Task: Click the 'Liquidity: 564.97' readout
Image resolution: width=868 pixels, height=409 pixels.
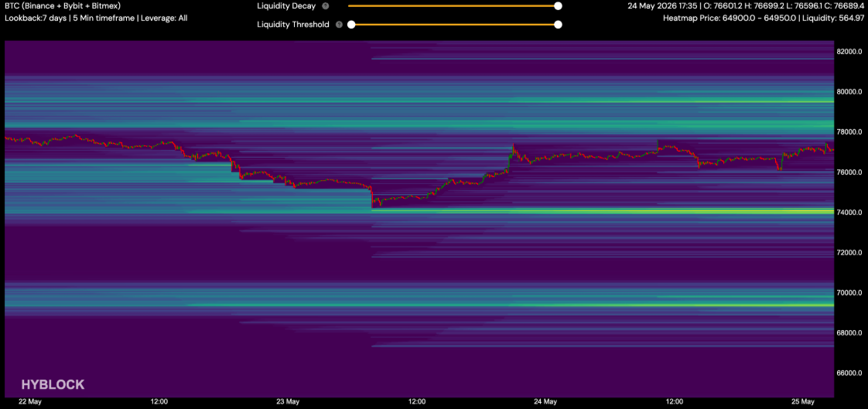Action: tap(833, 18)
